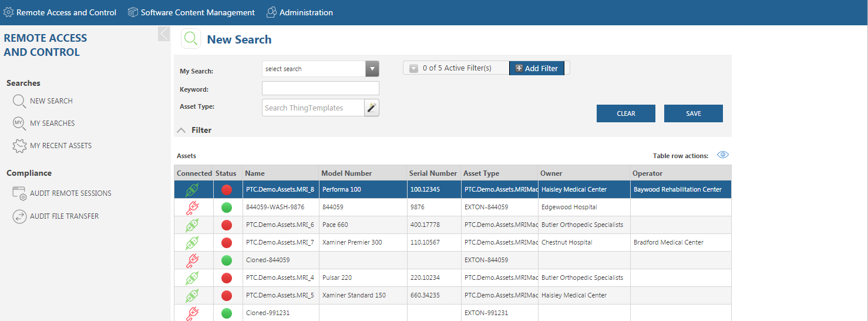Click the Add Filter button

(537, 68)
